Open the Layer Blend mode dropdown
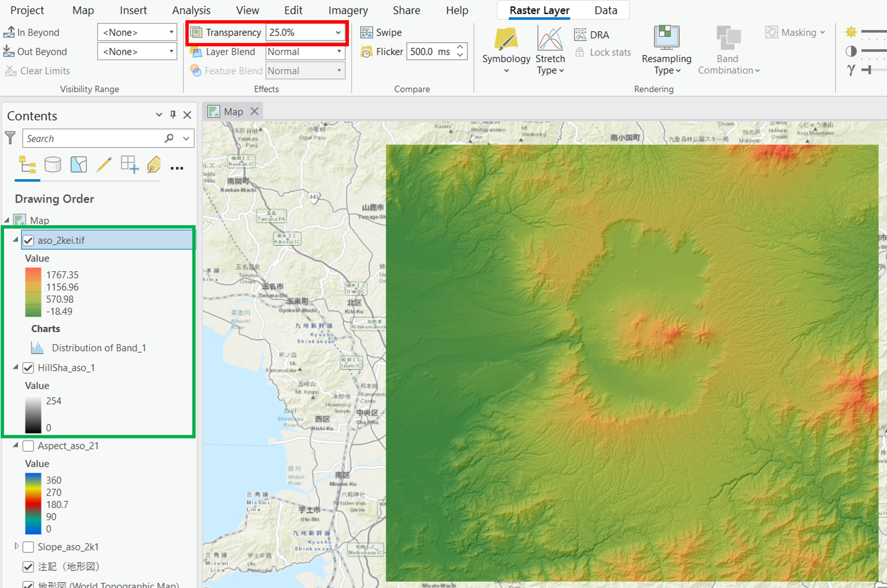Screen dimensions: 887x588 (339, 51)
